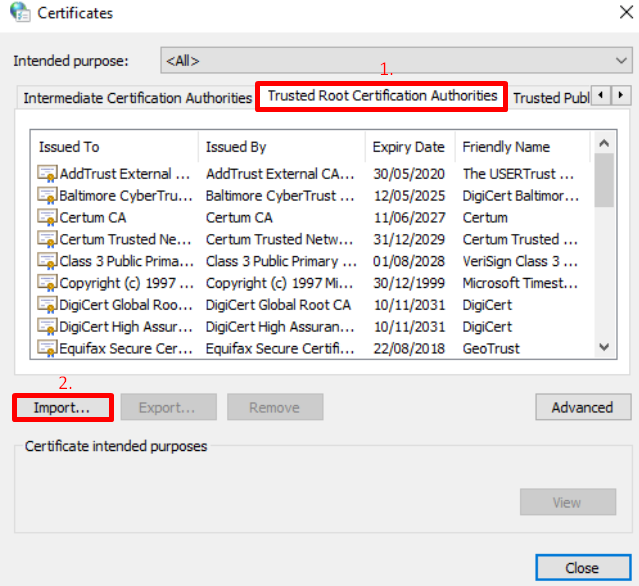Click the Baltimore CyberTrust certificate icon
This screenshot has height=586, width=639.
pos(47,196)
